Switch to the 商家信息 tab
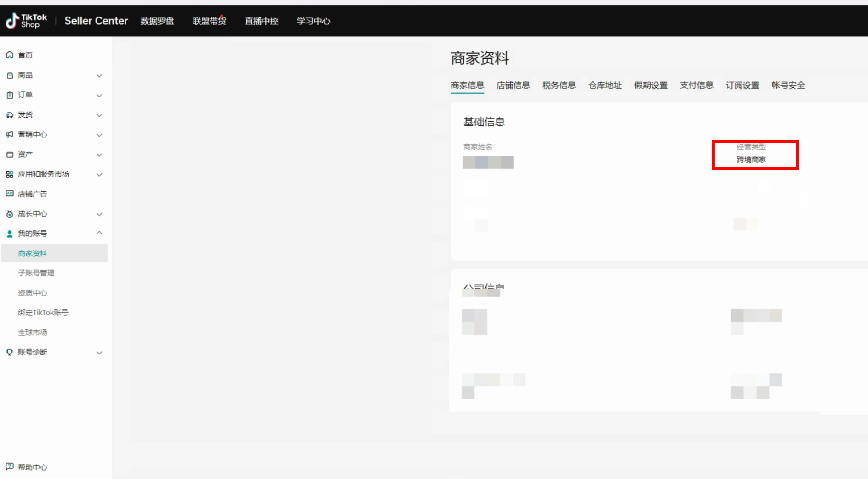Viewport: 868px width, 479px height. [467, 85]
